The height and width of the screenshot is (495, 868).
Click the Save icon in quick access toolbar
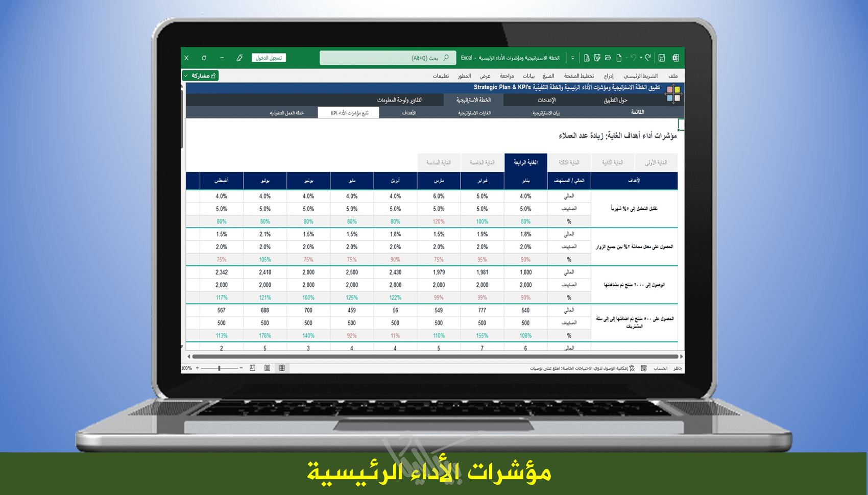coord(661,58)
